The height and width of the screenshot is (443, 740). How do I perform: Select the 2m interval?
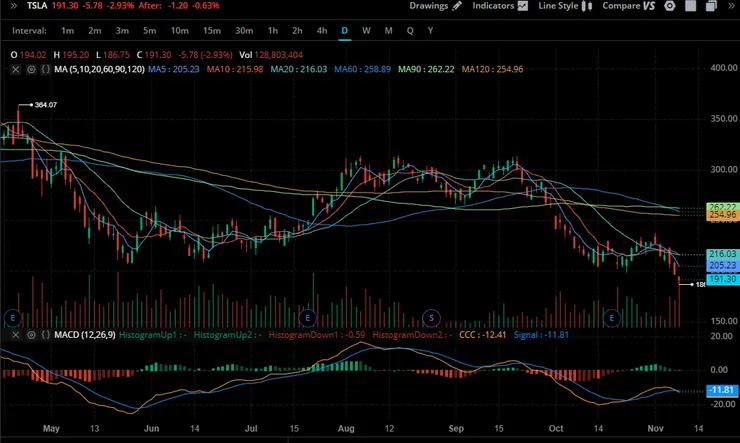[x=94, y=31]
